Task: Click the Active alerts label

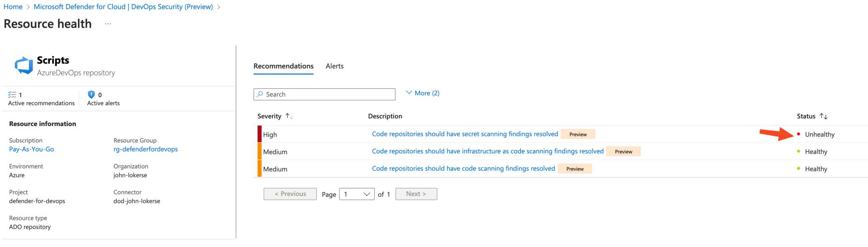Action: click(104, 103)
